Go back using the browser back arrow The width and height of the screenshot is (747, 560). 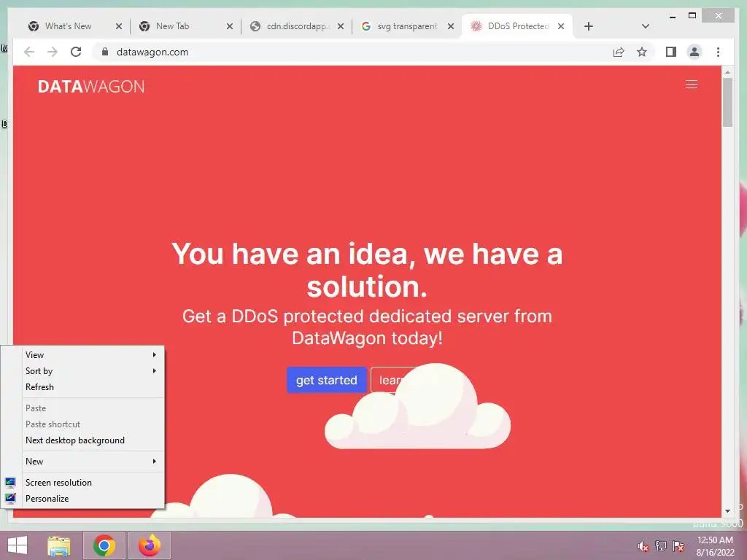point(29,52)
